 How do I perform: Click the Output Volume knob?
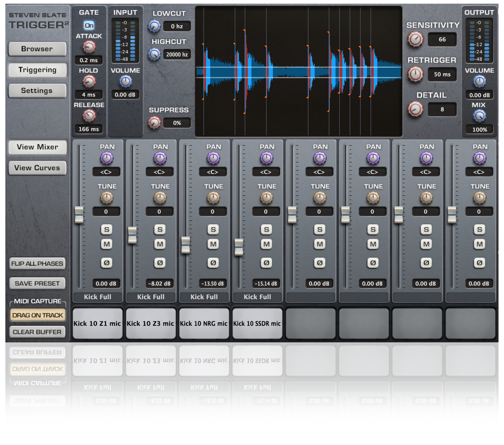(x=480, y=81)
